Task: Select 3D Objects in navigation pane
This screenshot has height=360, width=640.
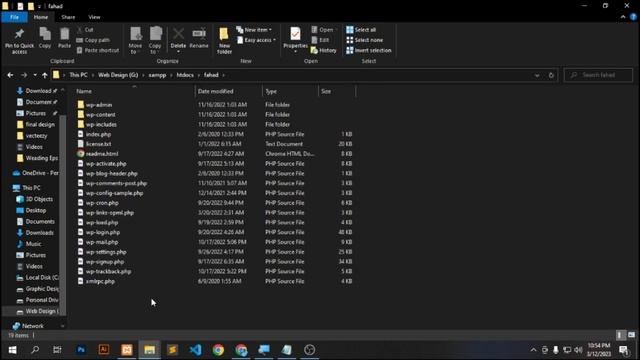Action: point(35,199)
